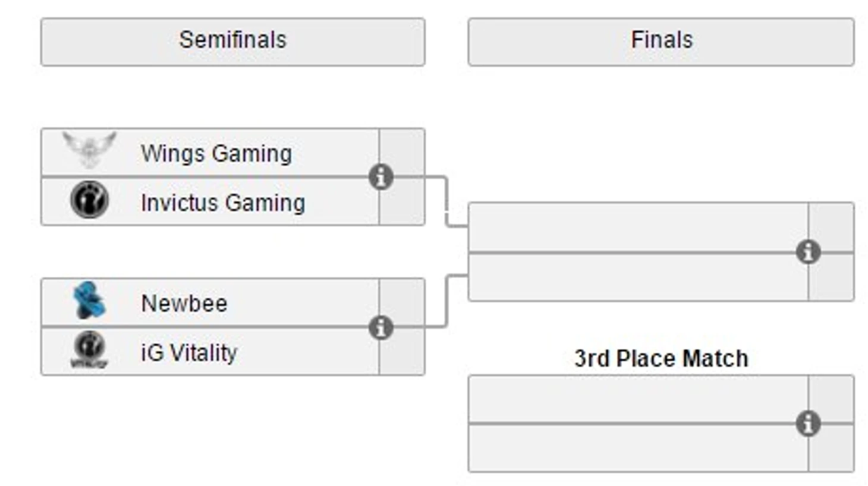Open the iG Vitality team link
The width and height of the screenshot is (868, 486).
(189, 353)
